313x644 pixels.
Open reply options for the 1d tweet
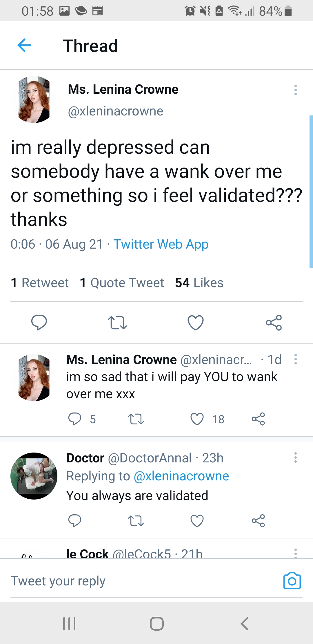295,359
